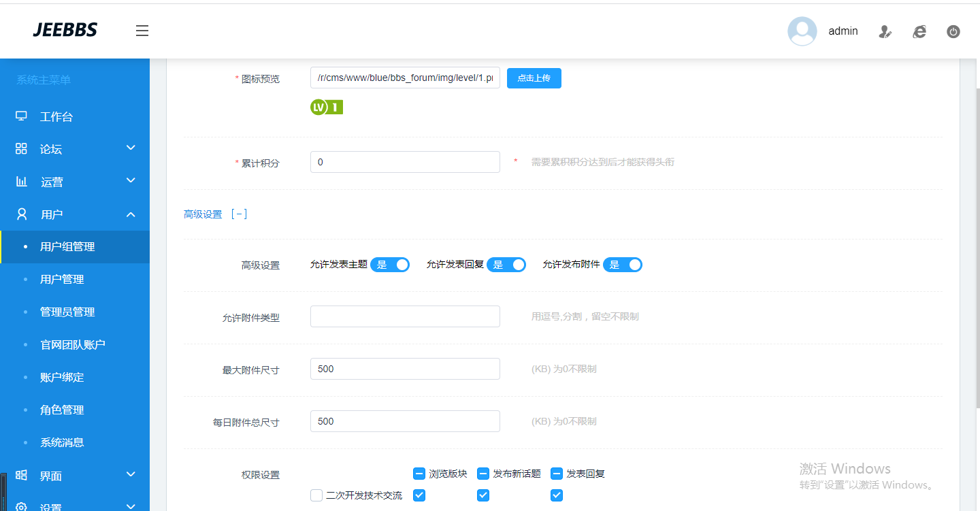Screen dimensions: 980x511
Task: Click the edit profile icon beside admin
Action: (885, 31)
